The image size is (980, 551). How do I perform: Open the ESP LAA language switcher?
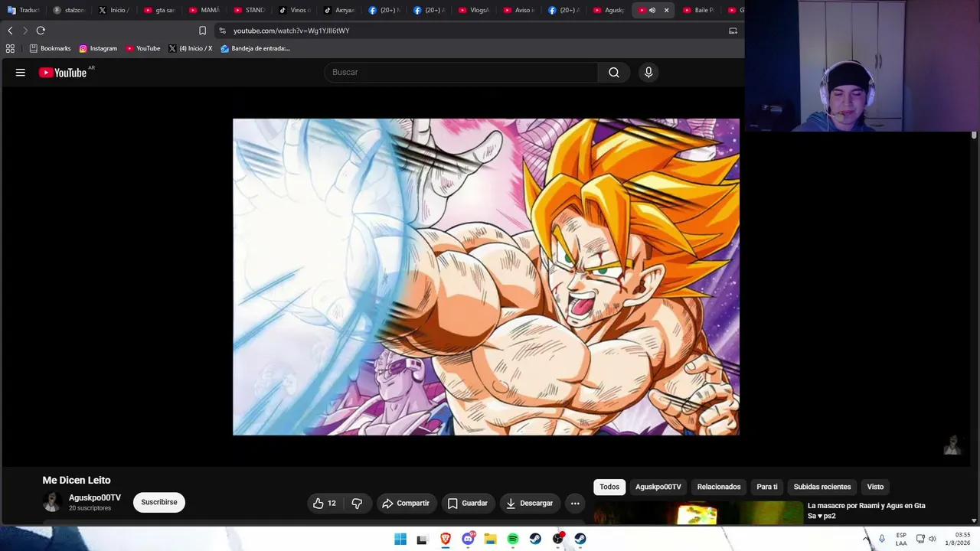(901, 539)
